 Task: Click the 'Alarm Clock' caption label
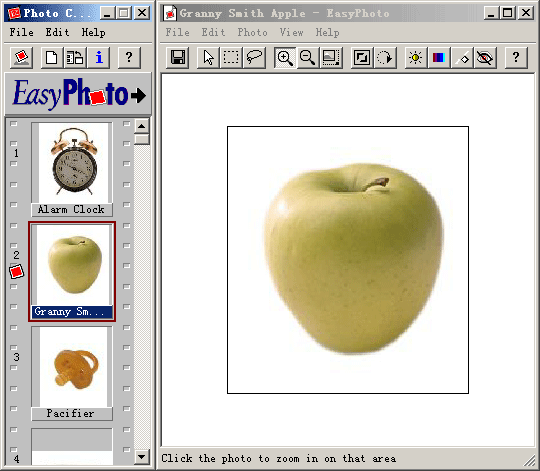point(72,209)
